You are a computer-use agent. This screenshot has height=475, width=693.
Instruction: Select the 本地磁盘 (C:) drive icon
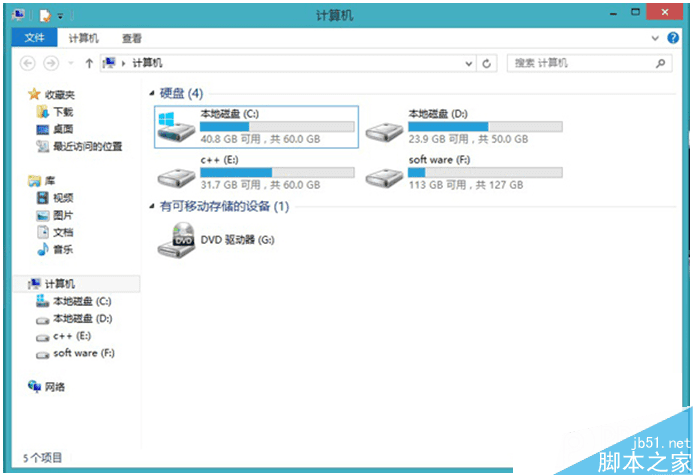tap(176, 127)
